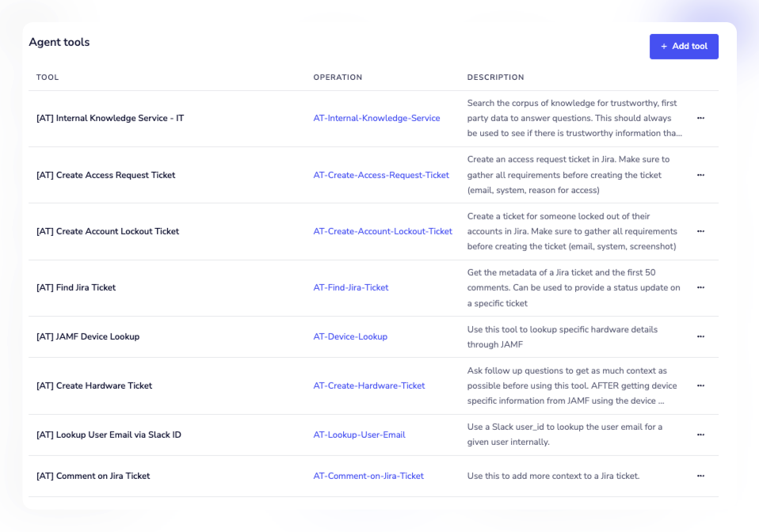This screenshot has height=532, width=759.
Task: Click the Add tool button
Action: (x=684, y=47)
